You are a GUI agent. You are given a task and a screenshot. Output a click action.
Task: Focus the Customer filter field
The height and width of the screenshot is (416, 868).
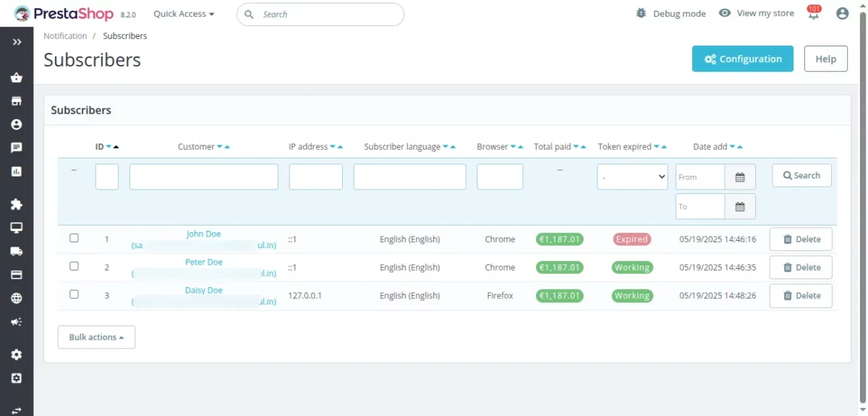coord(204,177)
